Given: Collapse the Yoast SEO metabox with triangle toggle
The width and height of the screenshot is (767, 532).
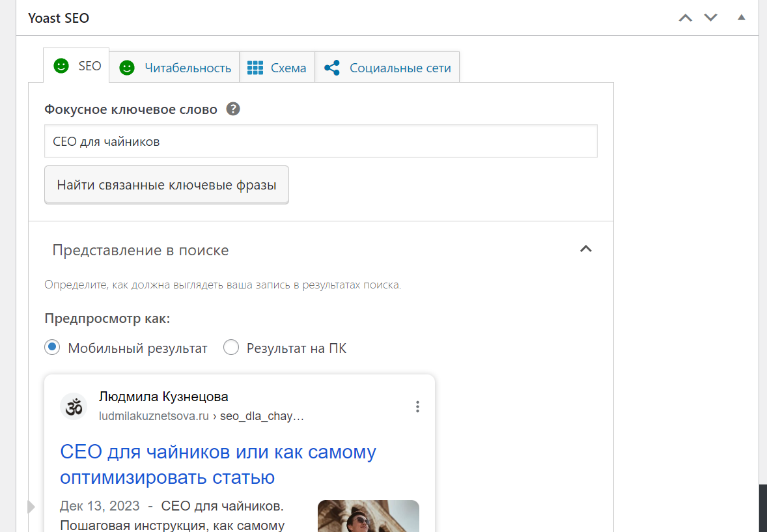Looking at the screenshot, I should tap(741, 18).
